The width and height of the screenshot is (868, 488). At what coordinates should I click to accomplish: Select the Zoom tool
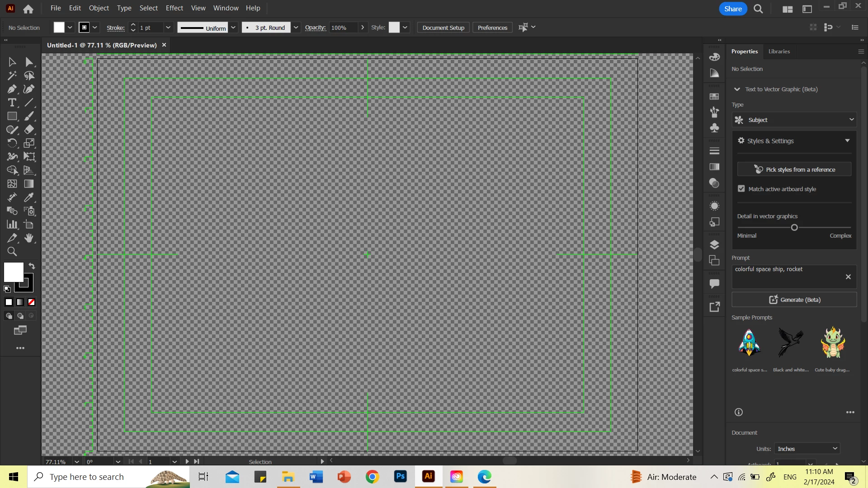(x=12, y=252)
